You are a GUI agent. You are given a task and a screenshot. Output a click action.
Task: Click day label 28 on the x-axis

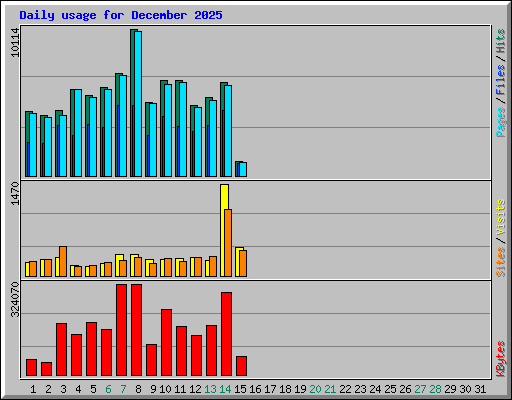click(x=435, y=389)
